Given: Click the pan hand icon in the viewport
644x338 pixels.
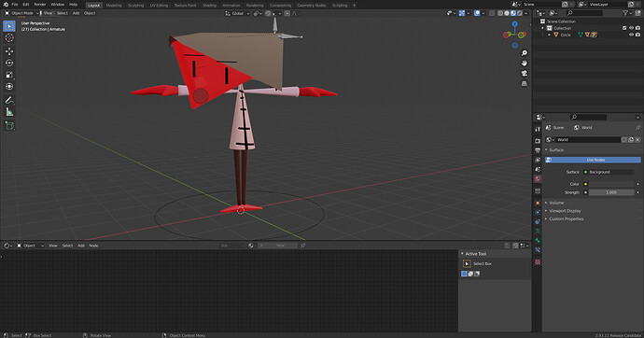Looking at the screenshot, I should point(525,63).
